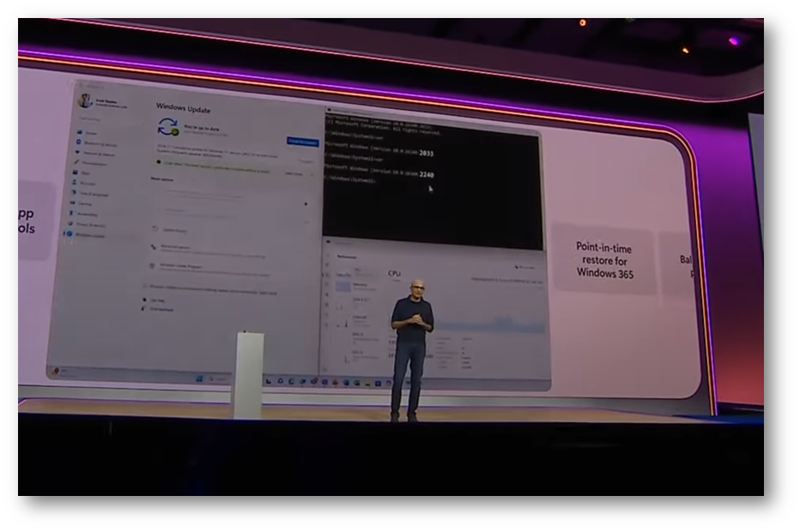The height and width of the screenshot is (532, 800).
Task: Select Windows Update in the sidebar
Action: (86, 234)
